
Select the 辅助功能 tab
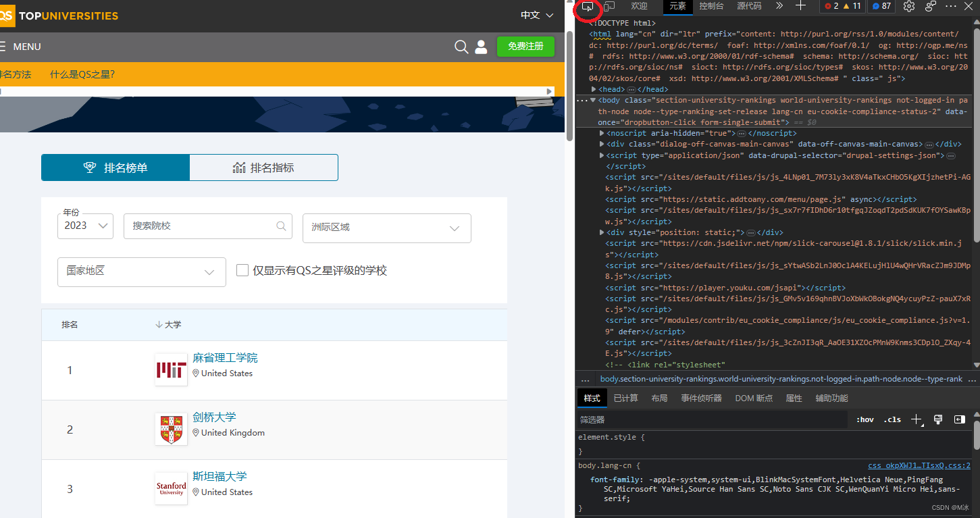(831, 398)
